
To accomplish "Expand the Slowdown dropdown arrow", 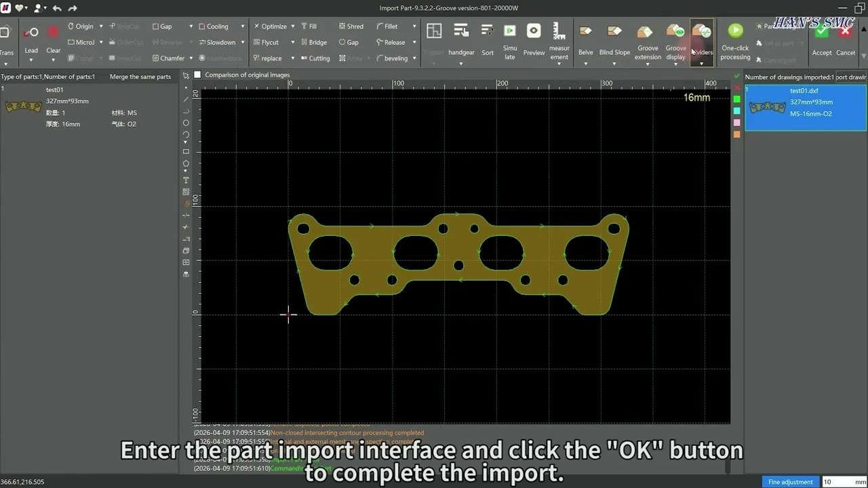I will point(242,42).
